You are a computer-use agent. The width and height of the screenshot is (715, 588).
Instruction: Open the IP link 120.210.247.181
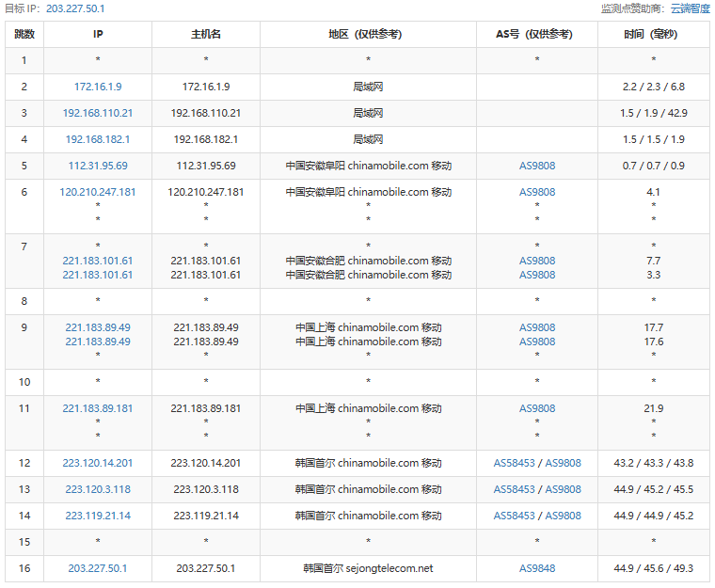[98, 193]
